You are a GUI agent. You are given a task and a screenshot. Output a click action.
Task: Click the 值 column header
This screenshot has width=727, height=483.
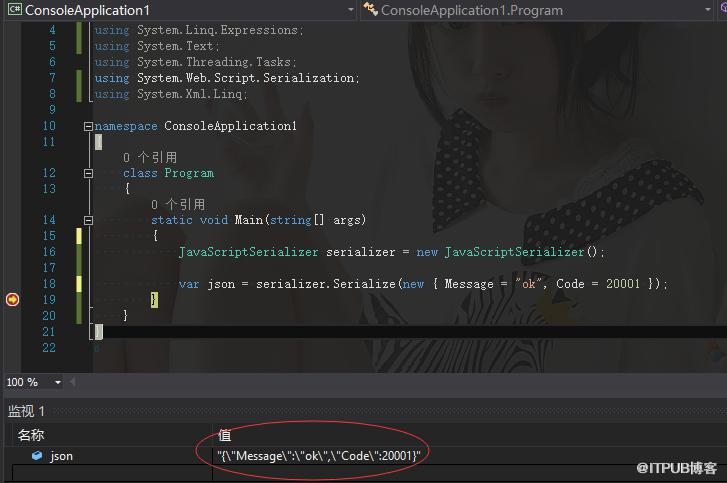pyautogui.click(x=224, y=435)
